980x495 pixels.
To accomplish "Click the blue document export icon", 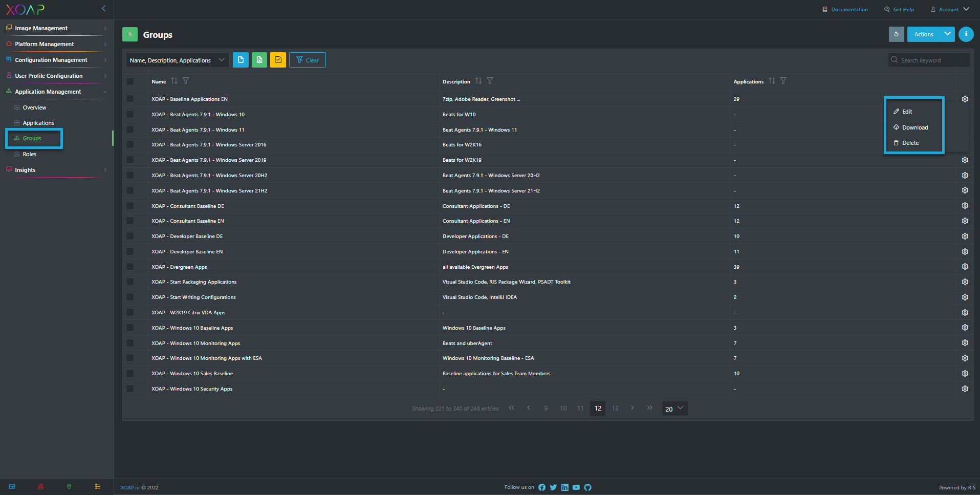I will coord(241,60).
